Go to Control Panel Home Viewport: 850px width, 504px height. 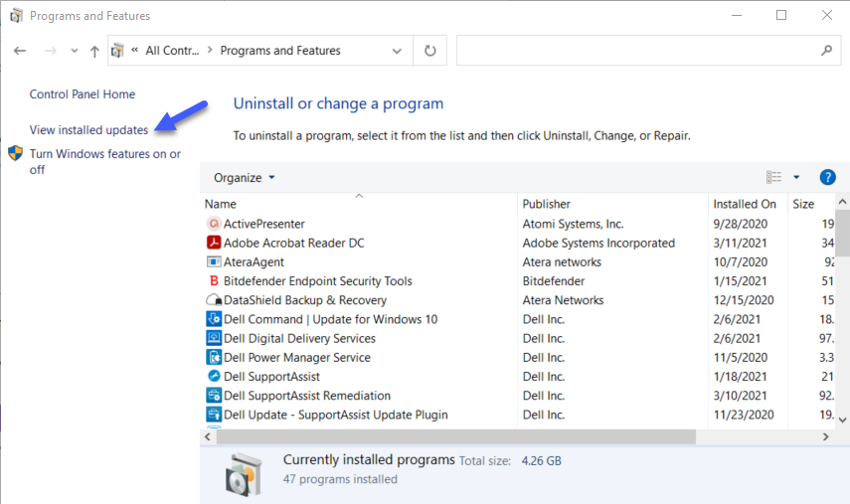pyautogui.click(x=83, y=94)
